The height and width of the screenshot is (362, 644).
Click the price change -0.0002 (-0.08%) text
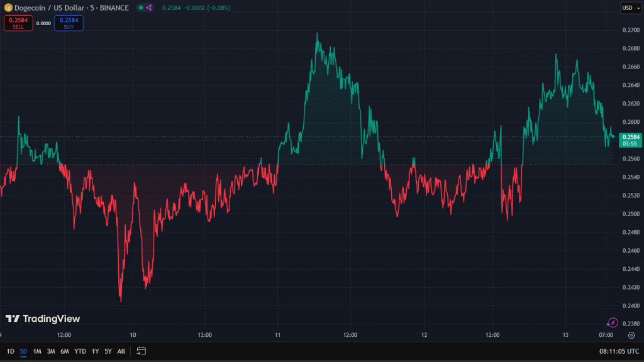206,8
